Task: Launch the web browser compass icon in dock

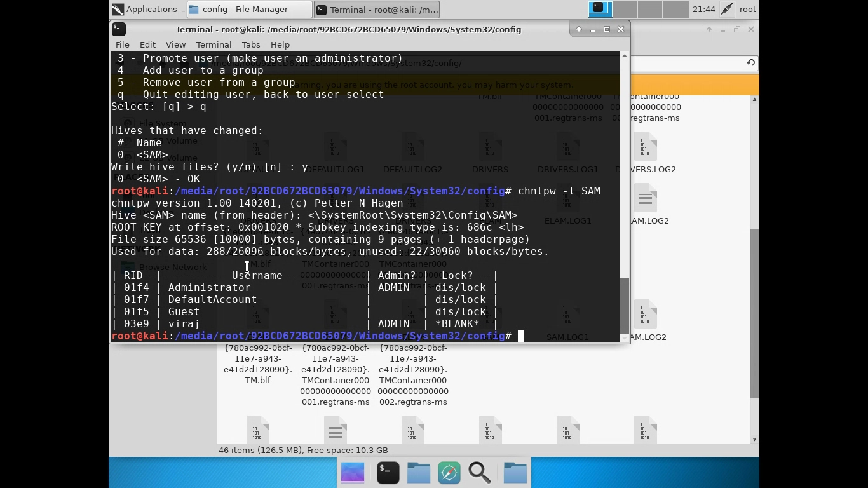Action: [449, 473]
